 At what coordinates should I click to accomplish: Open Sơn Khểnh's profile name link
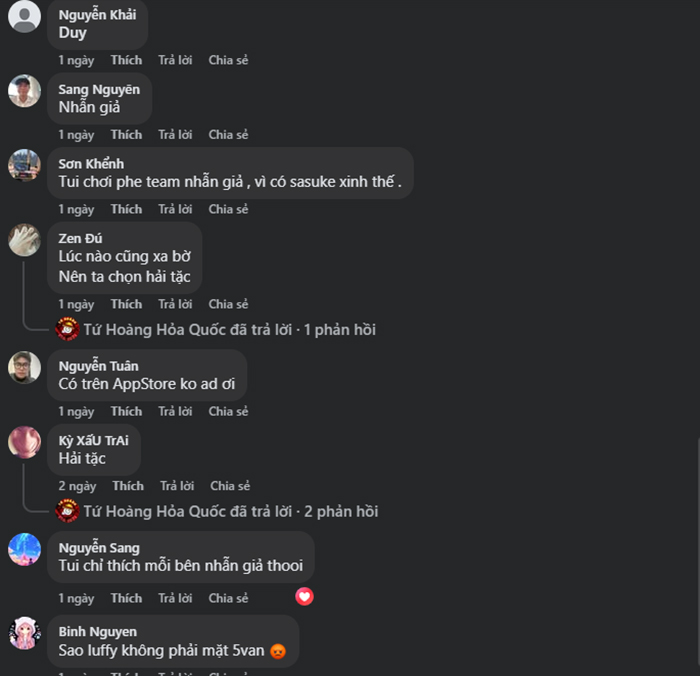[91, 164]
